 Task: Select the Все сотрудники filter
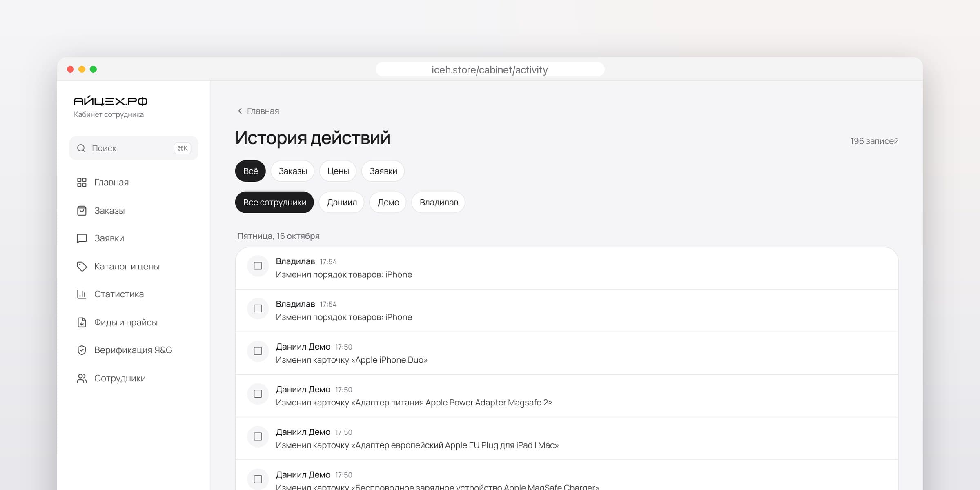pyautogui.click(x=274, y=203)
